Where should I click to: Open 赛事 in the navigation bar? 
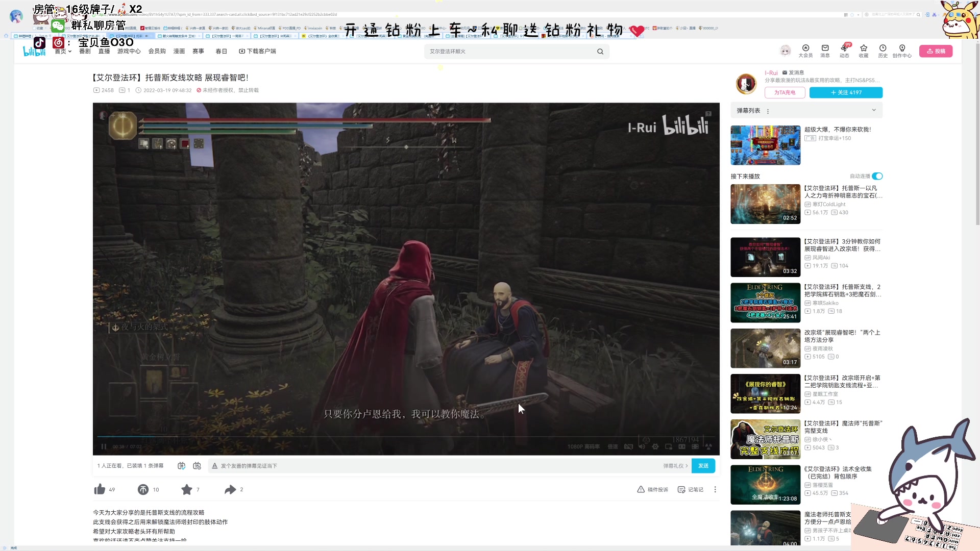[198, 51]
